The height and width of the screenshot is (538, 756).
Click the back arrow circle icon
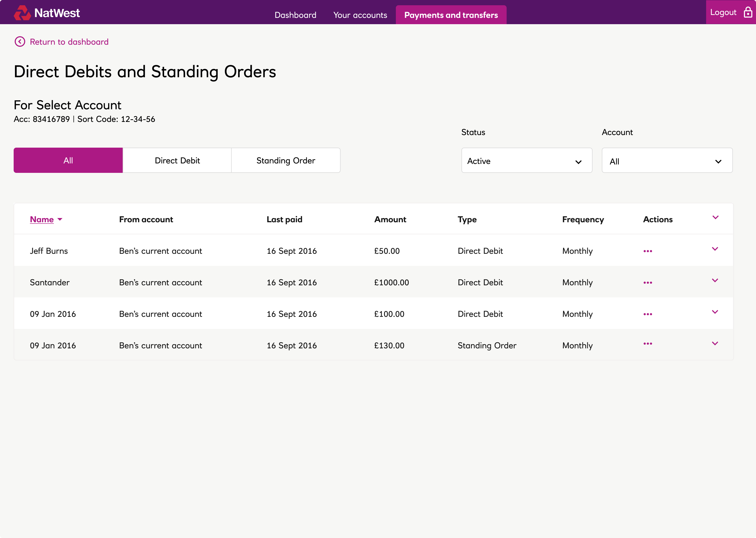coord(20,42)
